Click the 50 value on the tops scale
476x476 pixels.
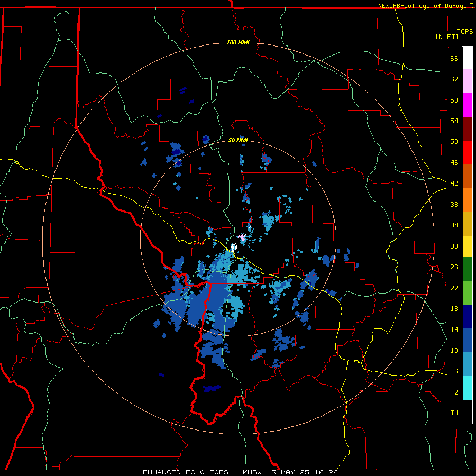point(454,141)
